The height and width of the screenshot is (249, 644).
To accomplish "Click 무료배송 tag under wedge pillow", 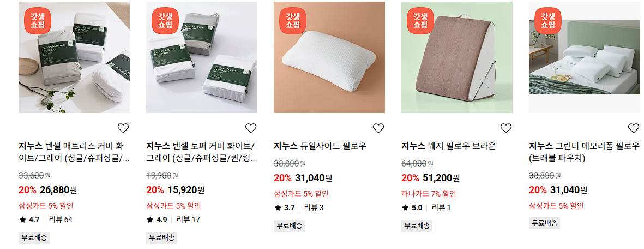I will pyautogui.click(x=417, y=226).
